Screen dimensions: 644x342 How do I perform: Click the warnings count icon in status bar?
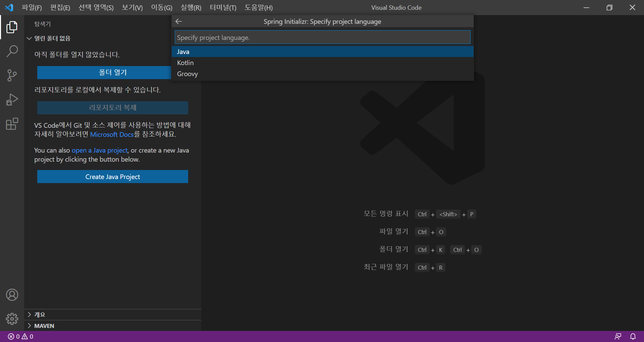coord(25,336)
